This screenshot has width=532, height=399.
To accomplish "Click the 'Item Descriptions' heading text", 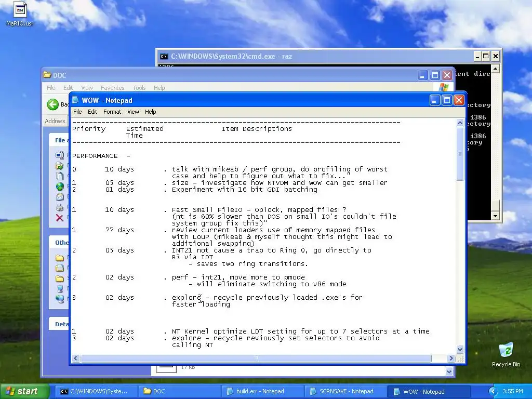I will point(257,129).
